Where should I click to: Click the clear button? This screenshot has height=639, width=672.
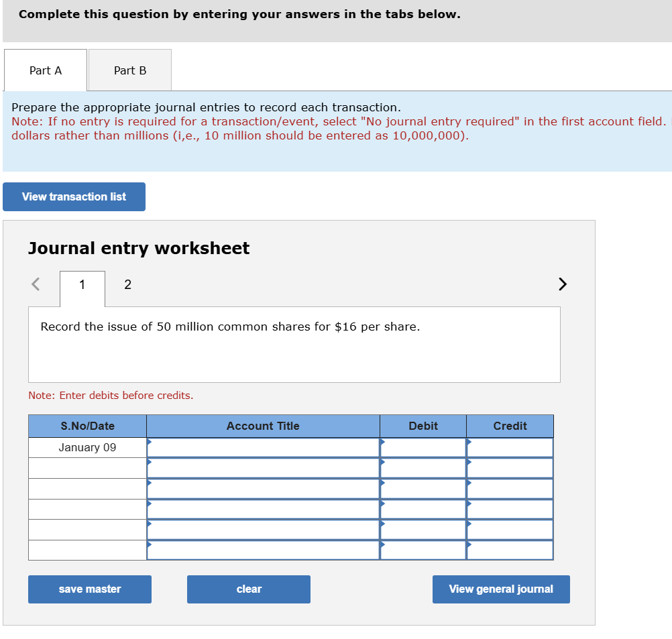pyautogui.click(x=248, y=589)
